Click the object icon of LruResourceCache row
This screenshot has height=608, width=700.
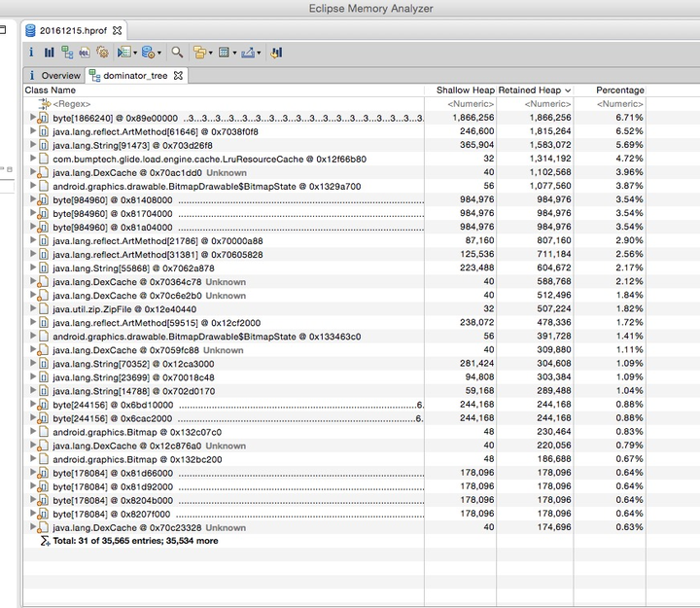point(44,159)
